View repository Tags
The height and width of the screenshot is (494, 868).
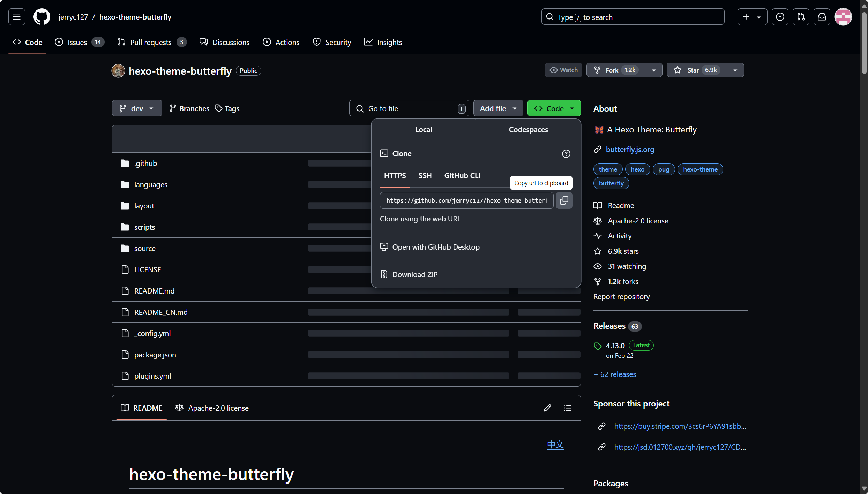point(227,108)
